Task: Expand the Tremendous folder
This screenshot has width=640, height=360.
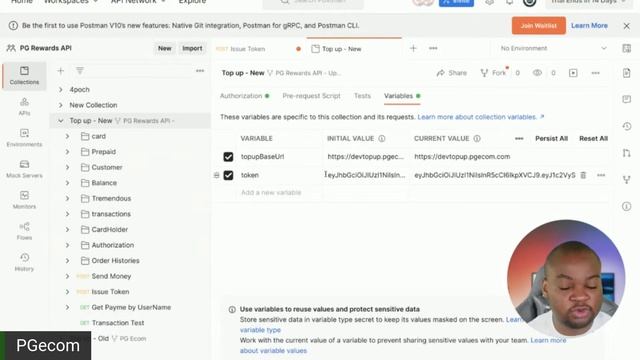Action: [x=67, y=198]
